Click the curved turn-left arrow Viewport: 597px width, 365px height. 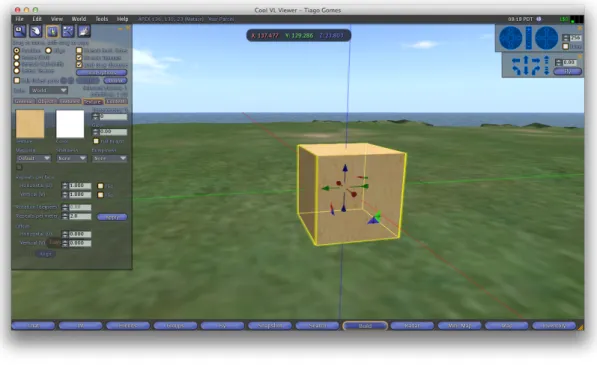tap(516, 70)
